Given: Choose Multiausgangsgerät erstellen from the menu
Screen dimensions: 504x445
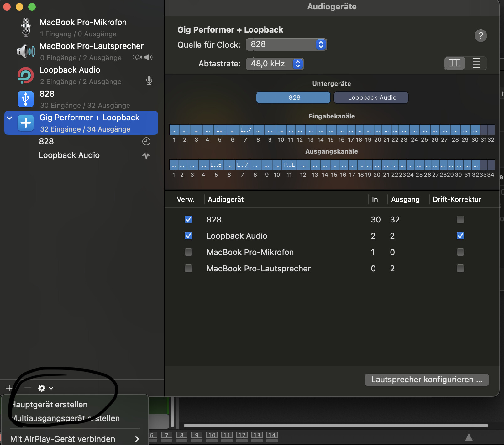Looking at the screenshot, I should (x=66, y=418).
